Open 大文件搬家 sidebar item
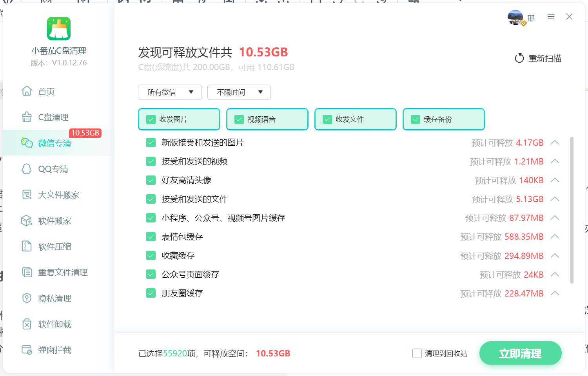588x376 pixels. tap(59, 195)
